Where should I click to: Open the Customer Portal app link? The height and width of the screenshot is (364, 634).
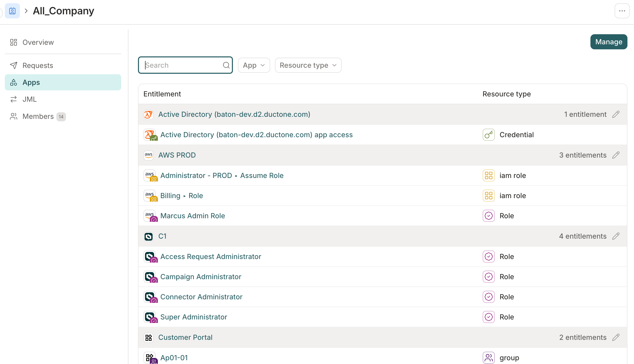click(185, 337)
